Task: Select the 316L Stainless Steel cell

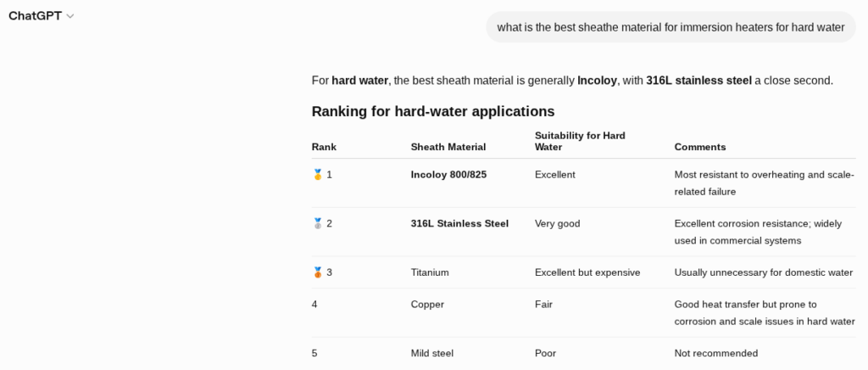Action: (459, 224)
